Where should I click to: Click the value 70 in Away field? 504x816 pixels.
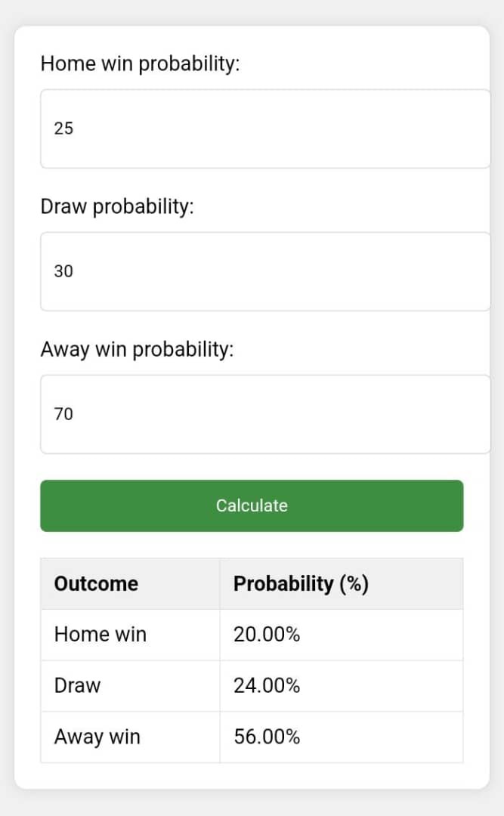[63, 414]
